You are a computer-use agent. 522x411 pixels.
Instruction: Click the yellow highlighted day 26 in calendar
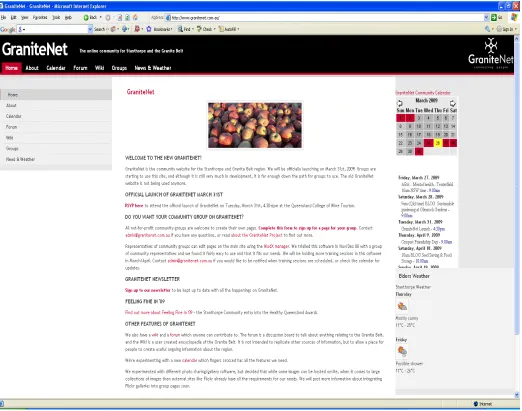coord(438,143)
